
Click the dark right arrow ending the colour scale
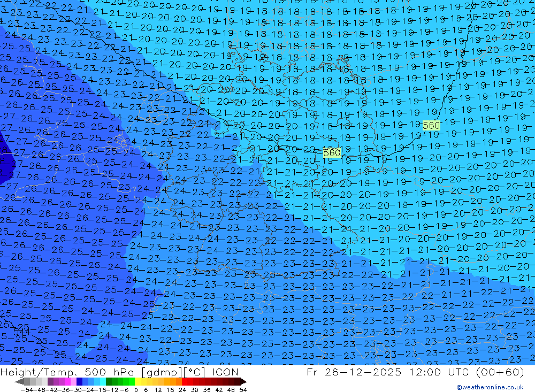click(x=243, y=382)
